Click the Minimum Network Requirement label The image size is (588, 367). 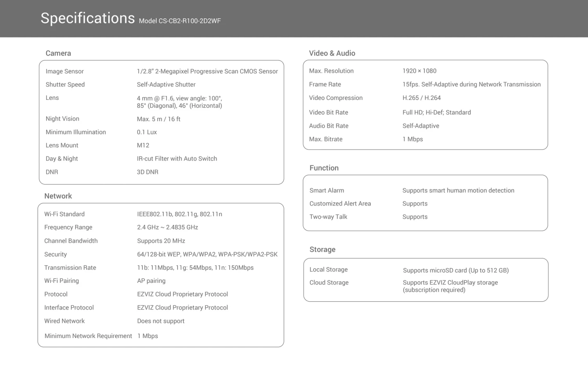[x=88, y=336]
